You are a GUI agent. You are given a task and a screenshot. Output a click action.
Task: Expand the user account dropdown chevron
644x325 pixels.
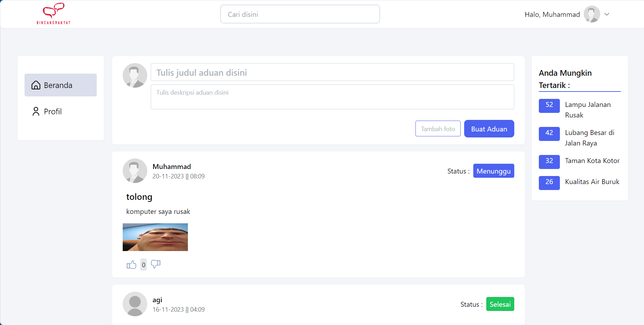tap(607, 14)
